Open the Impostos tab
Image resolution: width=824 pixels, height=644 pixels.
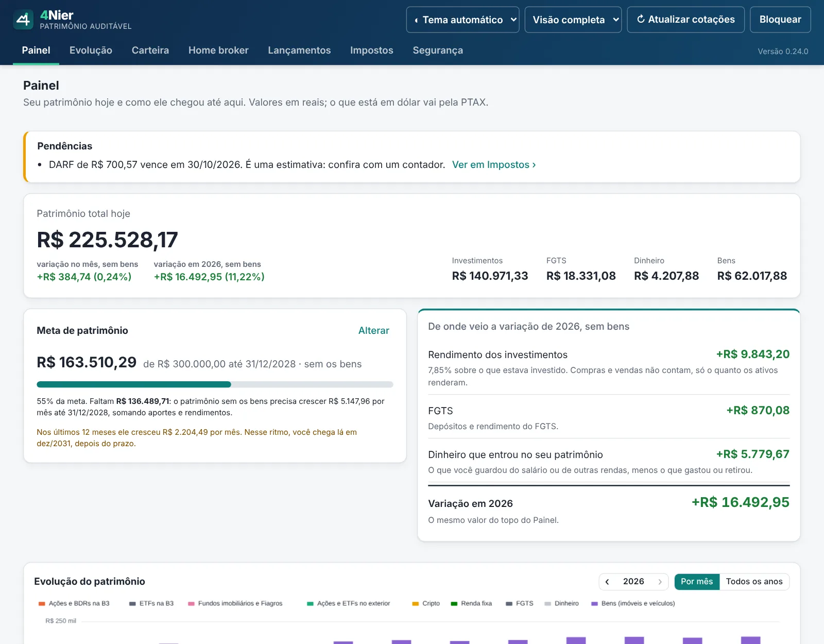[372, 50]
